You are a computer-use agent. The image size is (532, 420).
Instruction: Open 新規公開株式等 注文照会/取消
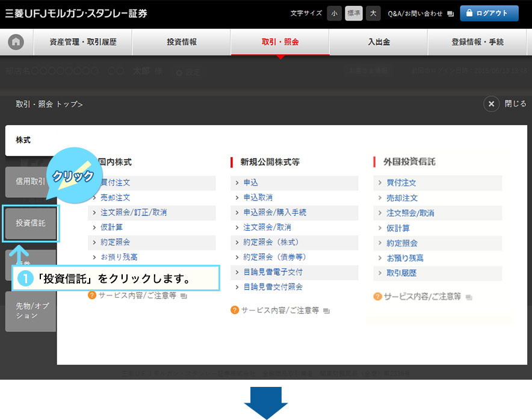tap(267, 227)
